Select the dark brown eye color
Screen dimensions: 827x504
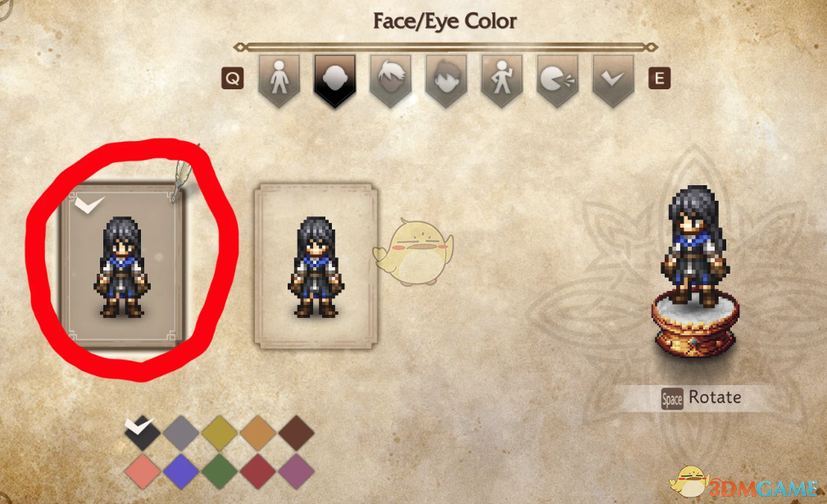[x=297, y=433]
